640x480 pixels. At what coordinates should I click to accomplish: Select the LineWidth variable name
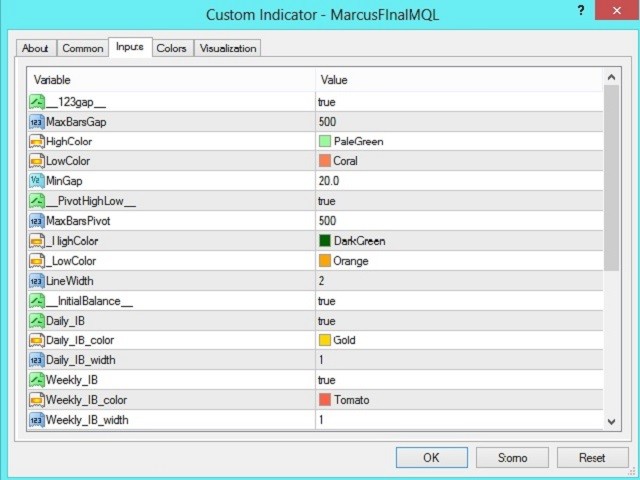(70, 281)
